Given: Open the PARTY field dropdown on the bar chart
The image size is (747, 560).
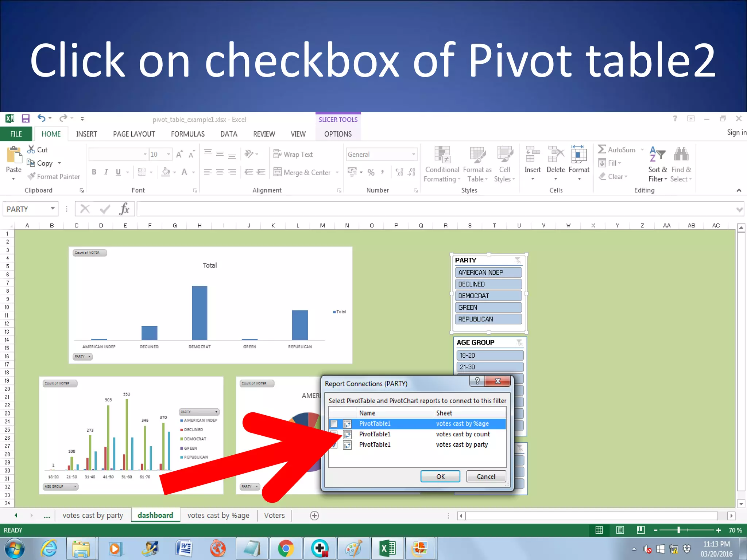Looking at the screenshot, I should [x=83, y=357].
